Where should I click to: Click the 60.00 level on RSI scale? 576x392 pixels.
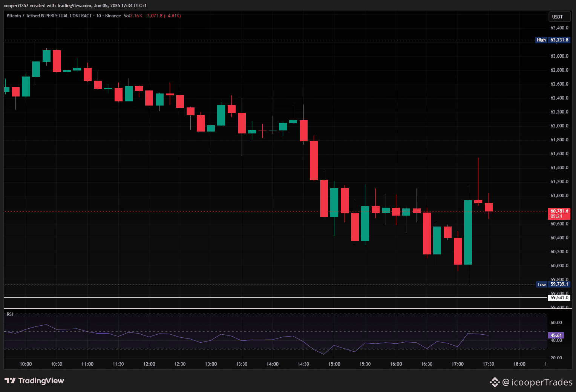point(556,323)
